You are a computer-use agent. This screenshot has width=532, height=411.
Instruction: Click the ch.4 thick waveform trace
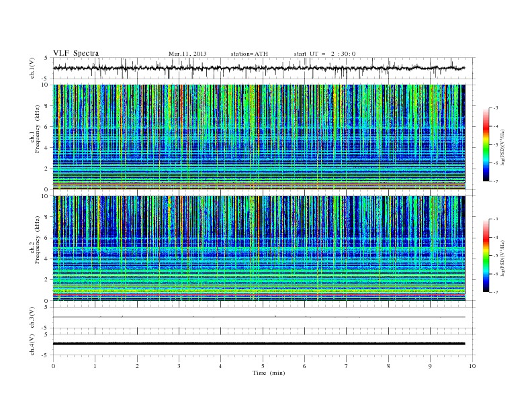[x=259, y=344]
